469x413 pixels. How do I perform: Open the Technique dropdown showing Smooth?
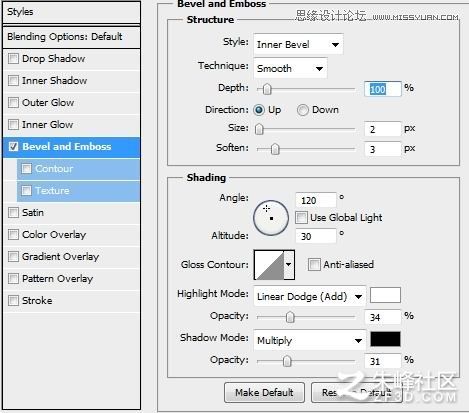pyautogui.click(x=290, y=68)
